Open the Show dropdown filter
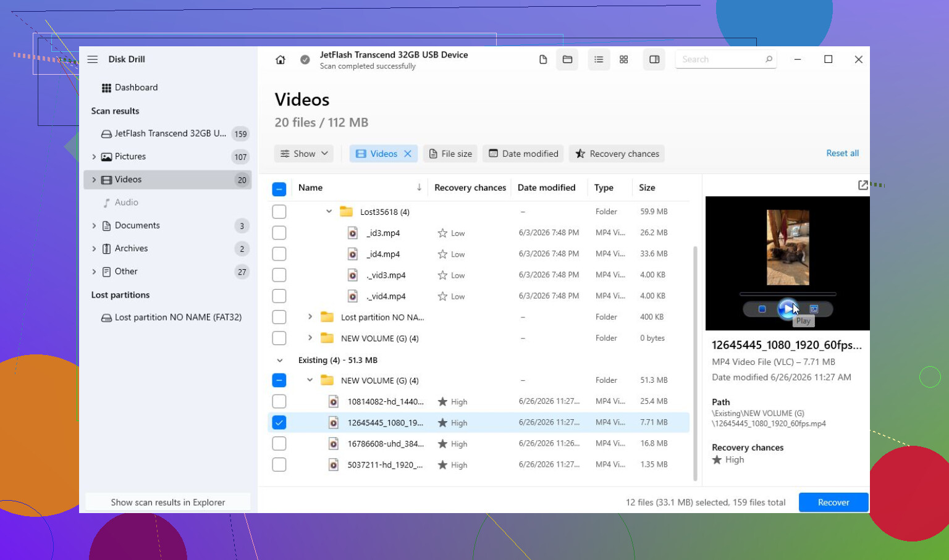Viewport: 949px width, 560px height. click(x=304, y=154)
